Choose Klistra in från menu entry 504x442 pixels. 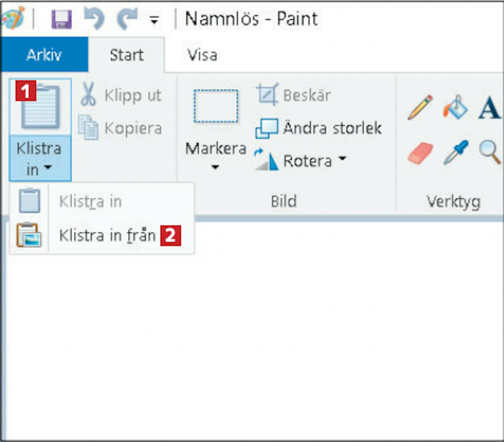[x=102, y=235]
